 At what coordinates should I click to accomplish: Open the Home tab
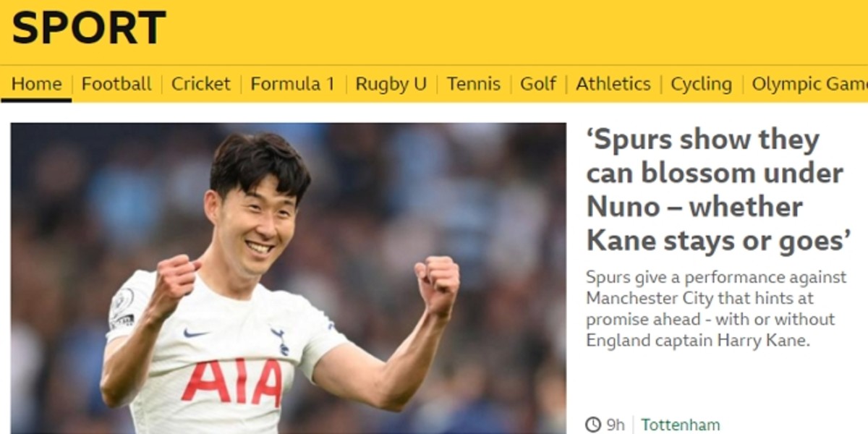36,84
